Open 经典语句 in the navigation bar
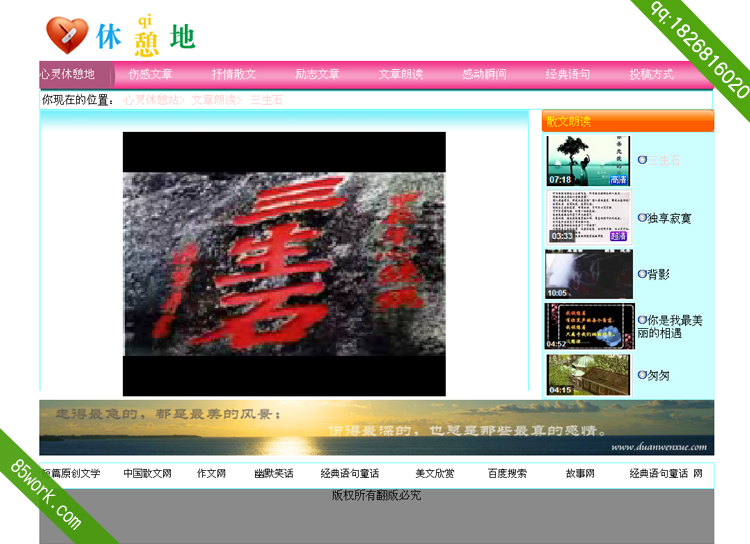This screenshot has width=750, height=544. pyautogui.click(x=568, y=74)
